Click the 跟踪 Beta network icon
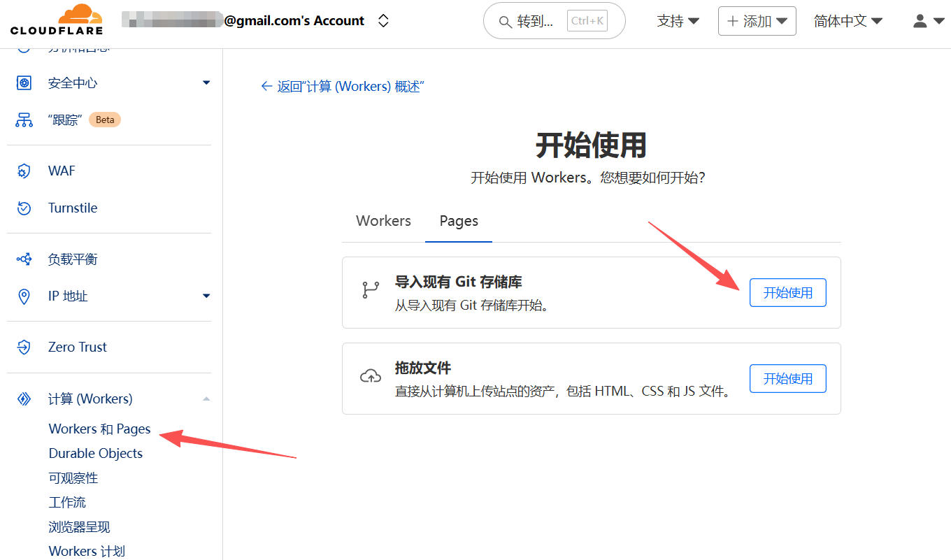Screen dimensions: 951x560 [24, 120]
